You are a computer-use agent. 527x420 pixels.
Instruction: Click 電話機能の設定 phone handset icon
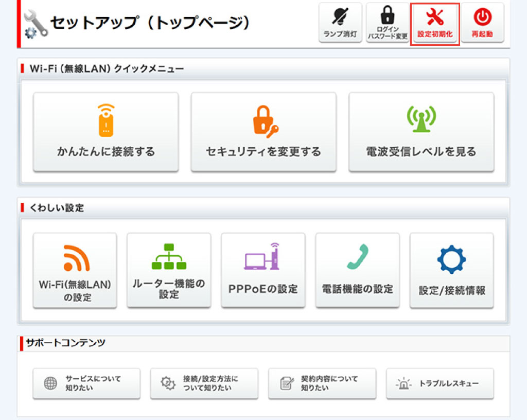coord(357,256)
